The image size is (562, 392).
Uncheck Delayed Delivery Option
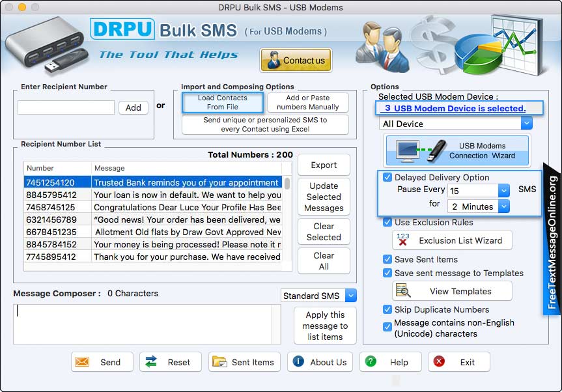[387, 177]
